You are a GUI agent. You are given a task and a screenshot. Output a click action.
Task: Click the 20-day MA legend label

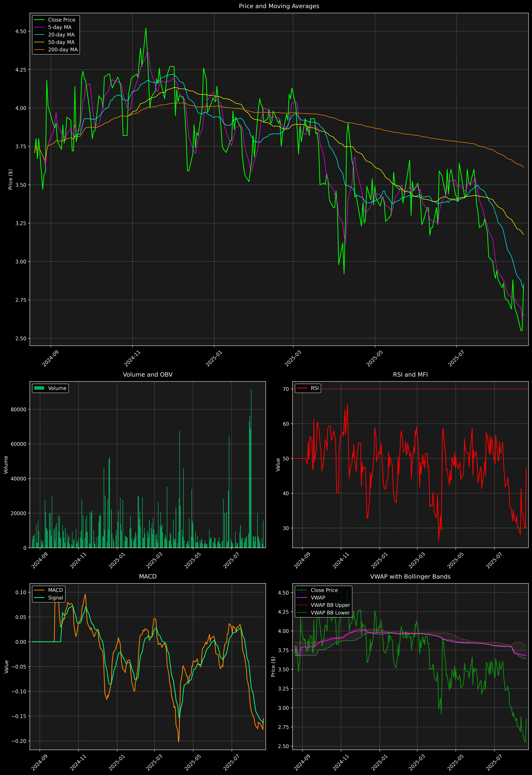click(61, 35)
